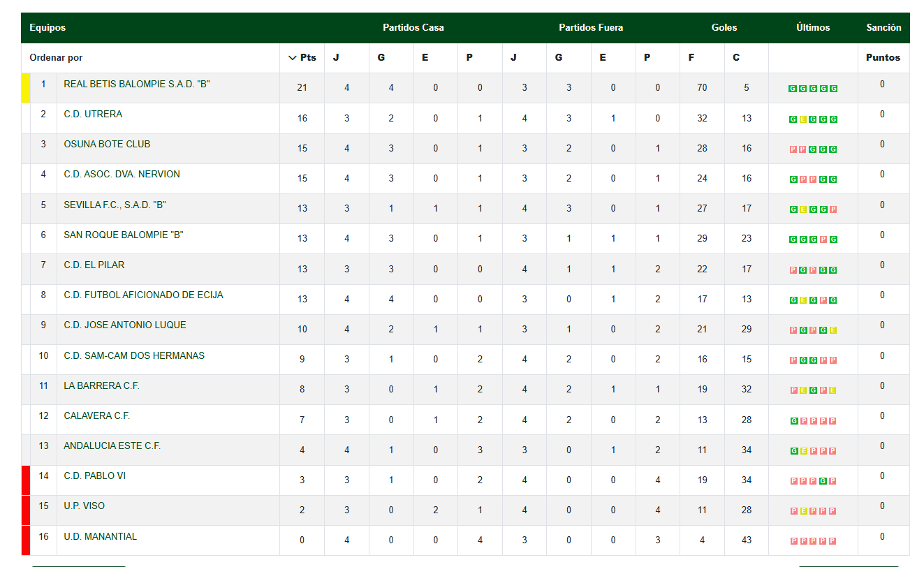Click the red marker beside C.D. Pablo VI
This screenshot has width=924, height=567.
[26, 480]
